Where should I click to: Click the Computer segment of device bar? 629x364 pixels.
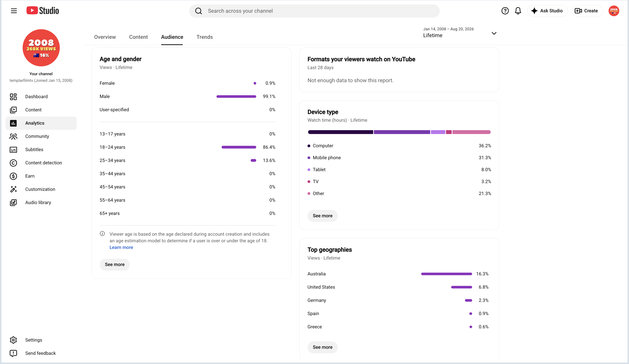(340, 132)
